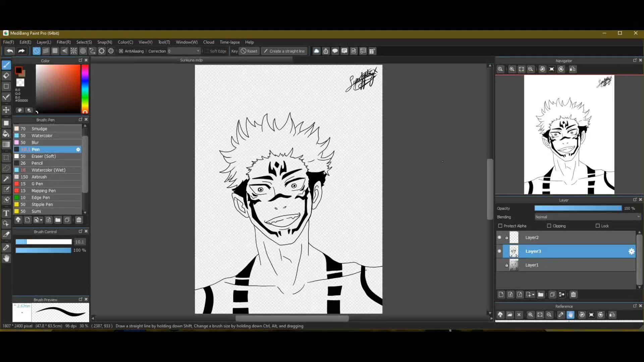Click the vertical hue bar
The height and width of the screenshot is (362, 644).
85,89
